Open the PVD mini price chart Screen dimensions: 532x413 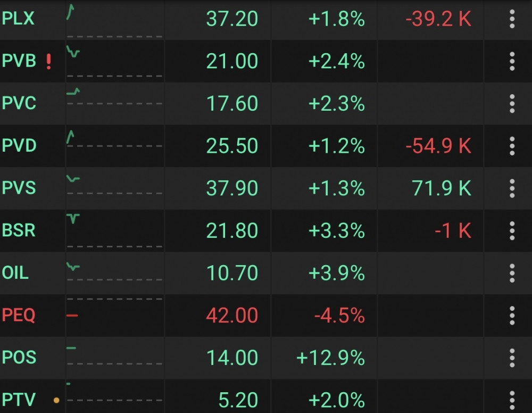click(115, 146)
